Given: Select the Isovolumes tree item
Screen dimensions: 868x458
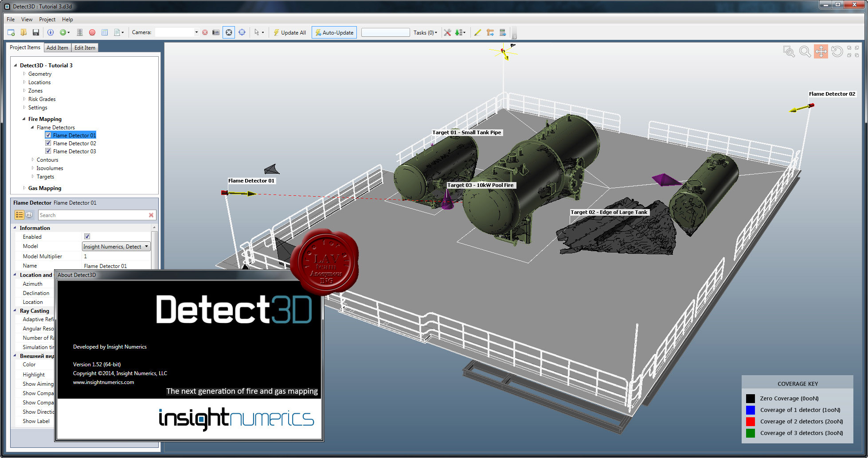Looking at the screenshot, I should (50, 168).
